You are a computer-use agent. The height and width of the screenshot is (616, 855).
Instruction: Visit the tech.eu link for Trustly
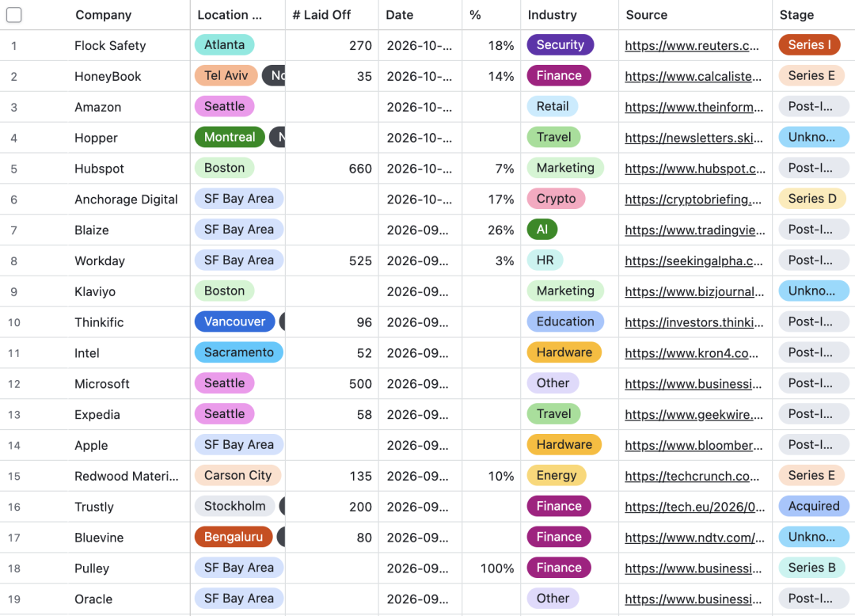click(695, 507)
